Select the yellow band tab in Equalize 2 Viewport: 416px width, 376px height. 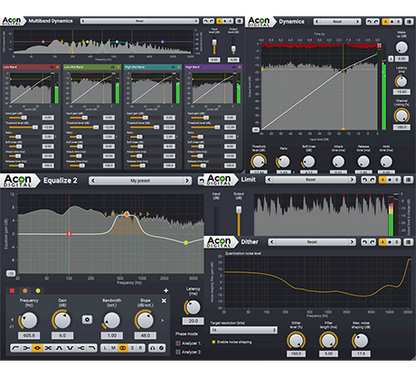point(38,291)
